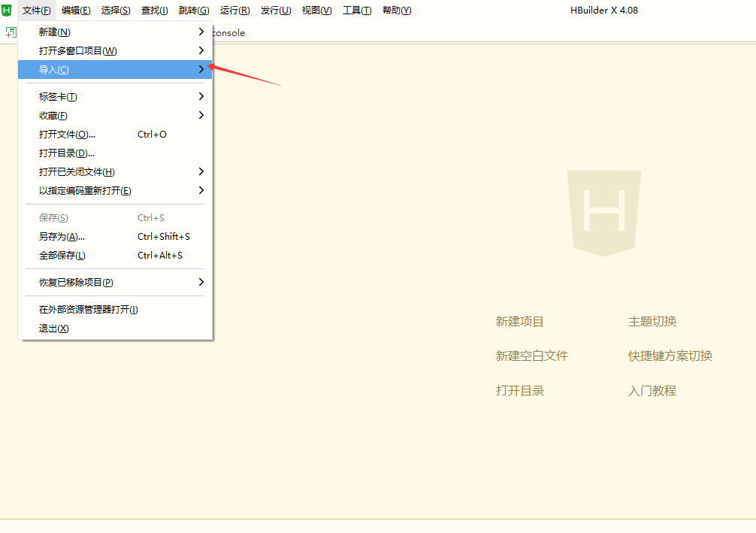Expand the 收藏(F) submenu
Image resolution: width=756 pixels, height=533 pixels.
point(115,115)
